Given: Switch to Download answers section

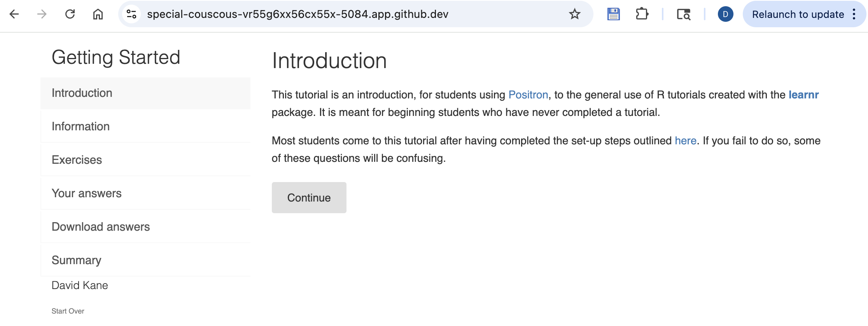Looking at the screenshot, I should click(x=100, y=227).
